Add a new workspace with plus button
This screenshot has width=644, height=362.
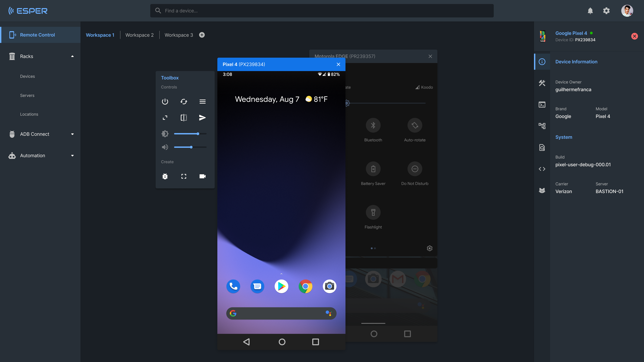tap(202, 35)
